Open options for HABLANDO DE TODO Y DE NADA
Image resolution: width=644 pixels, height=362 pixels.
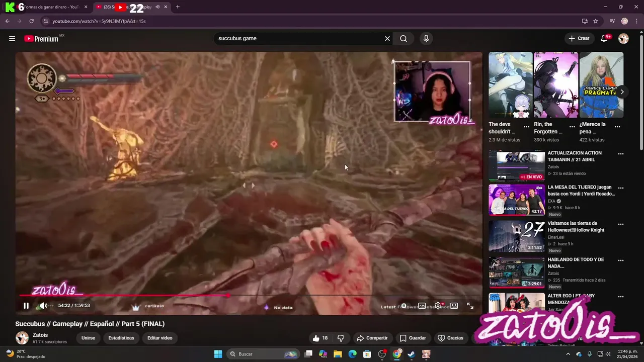point(620,260)
